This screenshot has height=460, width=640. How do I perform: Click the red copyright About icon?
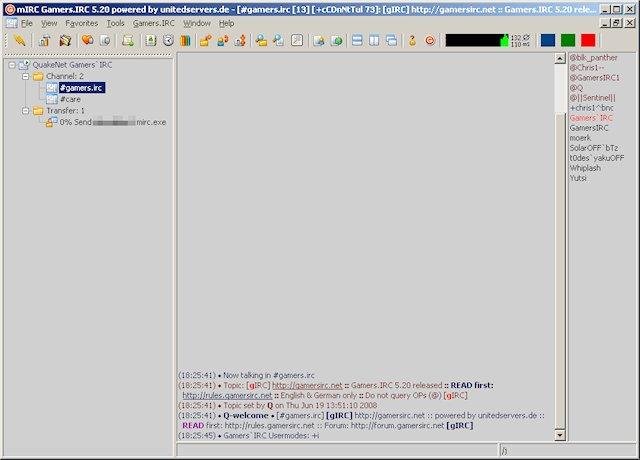[430, 40]
